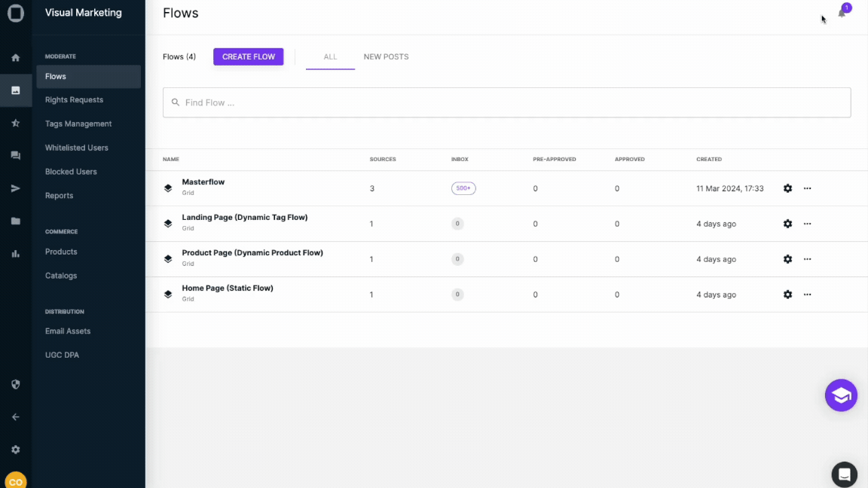Click the shield icon in left rail
This screenshot has width=868, height=488.
tap(15, 384)
